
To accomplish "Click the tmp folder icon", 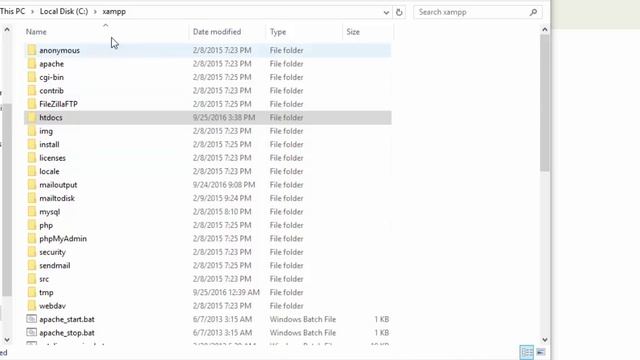I will coord(32,293).
